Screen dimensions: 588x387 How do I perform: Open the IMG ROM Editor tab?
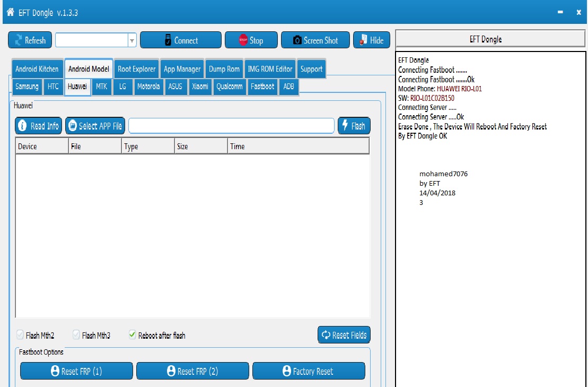tap(270, 68)
